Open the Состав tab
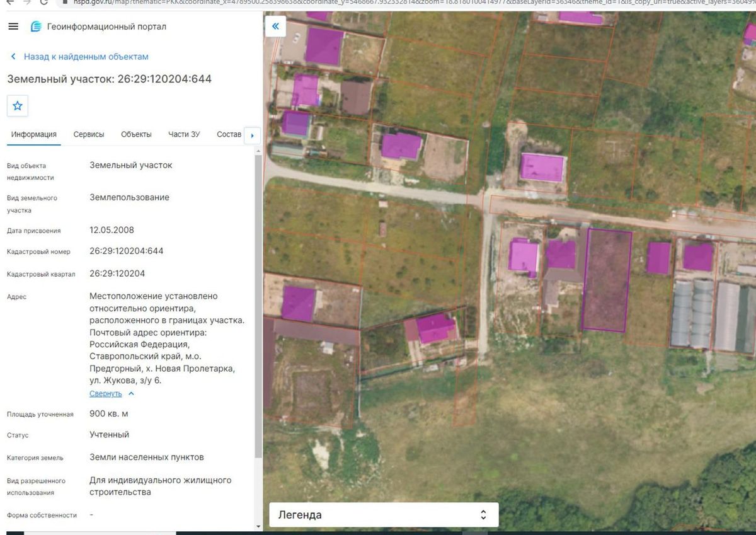 [229, 134]
